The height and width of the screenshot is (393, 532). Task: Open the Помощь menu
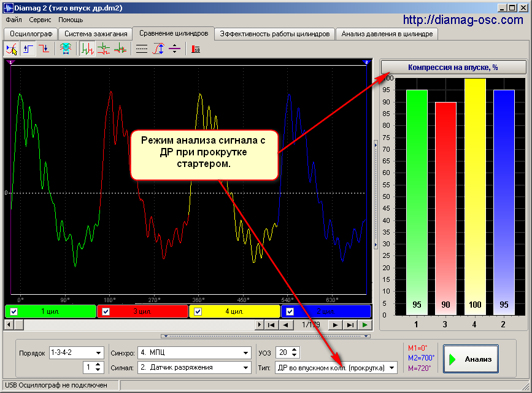[x=71, y=20]
